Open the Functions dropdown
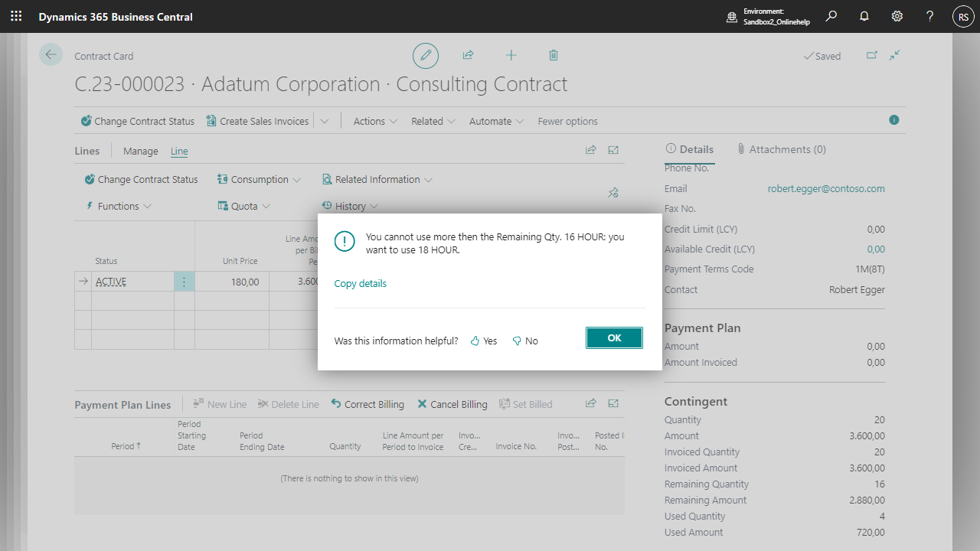The image size is (980, 551). tap(118, 206)
